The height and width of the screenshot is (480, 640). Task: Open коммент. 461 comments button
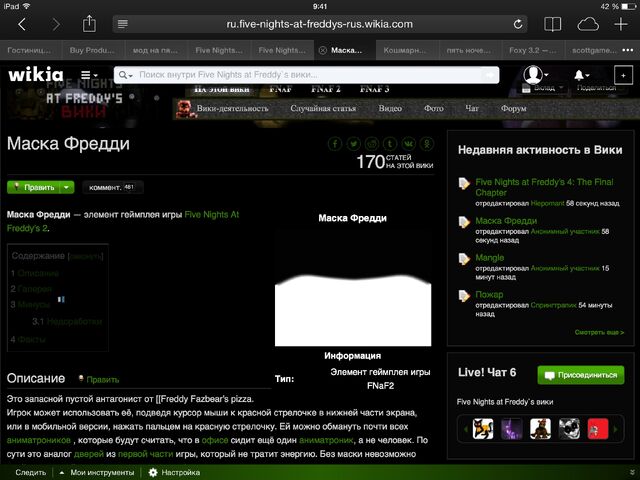coord(112,187)
